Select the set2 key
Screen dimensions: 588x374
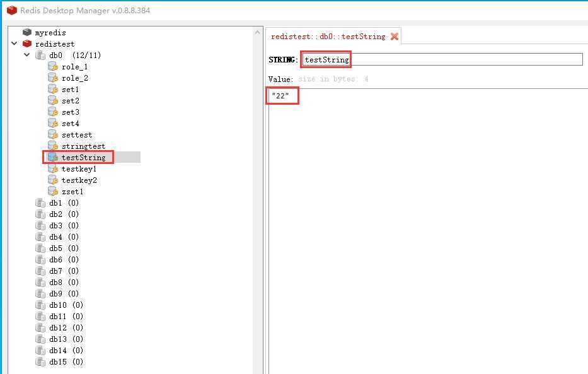click(70, 100)
